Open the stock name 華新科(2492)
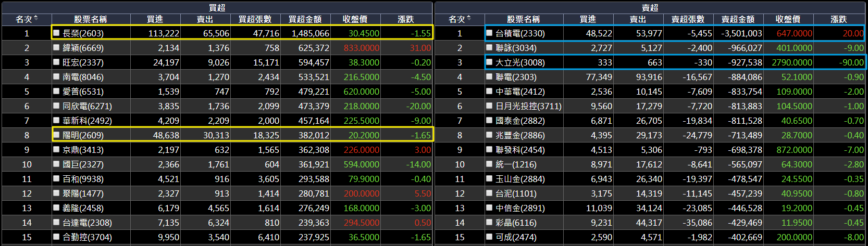The height and width of the screenshot is (246, 868). coord(87,121)
